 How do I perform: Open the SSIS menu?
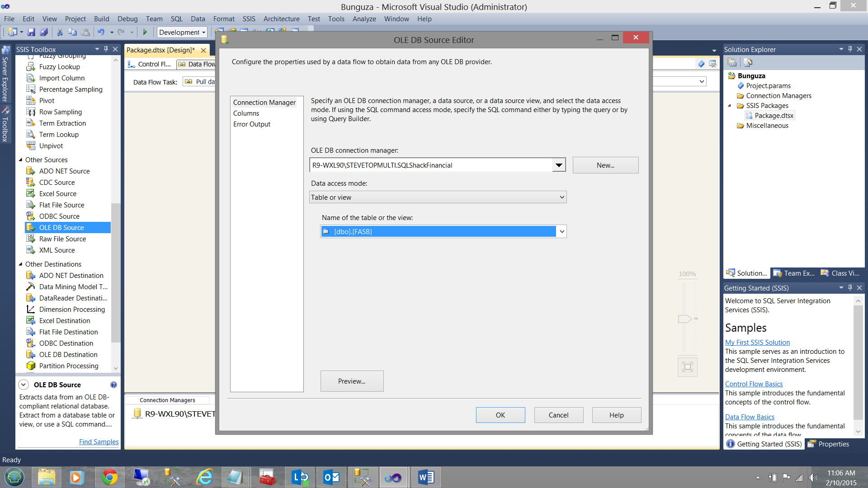tap(249, 19)
